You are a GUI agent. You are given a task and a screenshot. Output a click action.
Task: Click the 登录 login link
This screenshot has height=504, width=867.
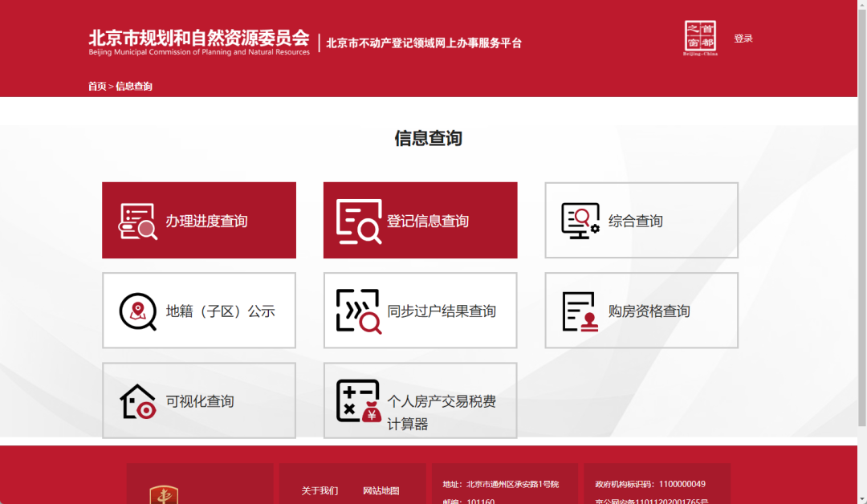tap(743, 39)
